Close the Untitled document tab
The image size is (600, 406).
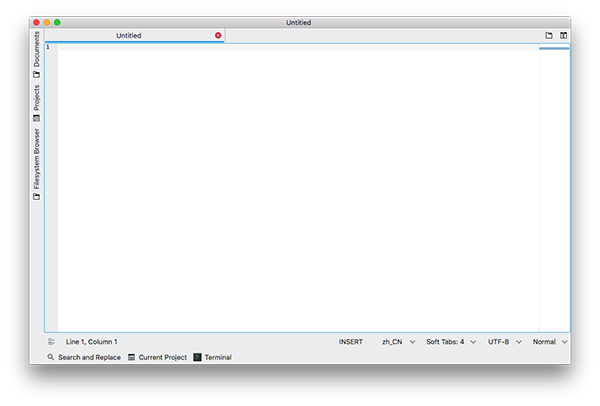click(218, 35)
